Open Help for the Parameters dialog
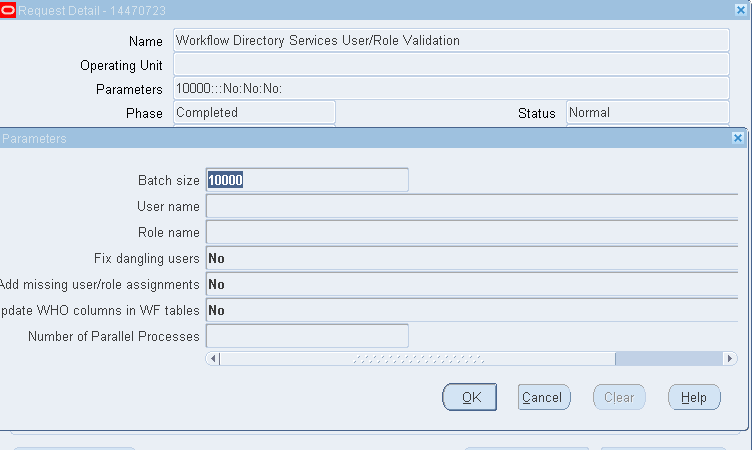 [694, 397]
